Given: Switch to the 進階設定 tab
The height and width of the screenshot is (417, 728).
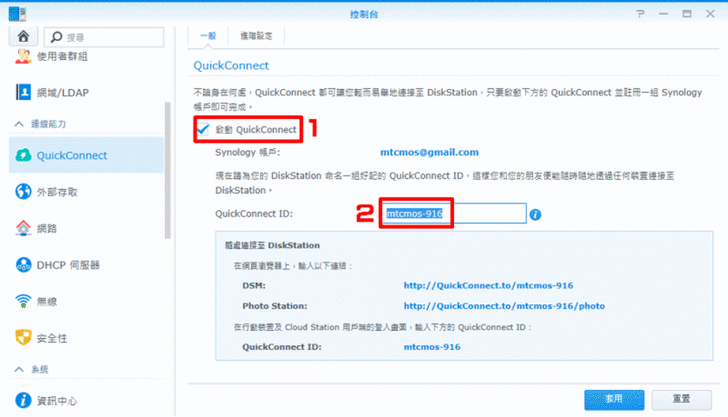Looking at the screenshot, I should 256,36.
